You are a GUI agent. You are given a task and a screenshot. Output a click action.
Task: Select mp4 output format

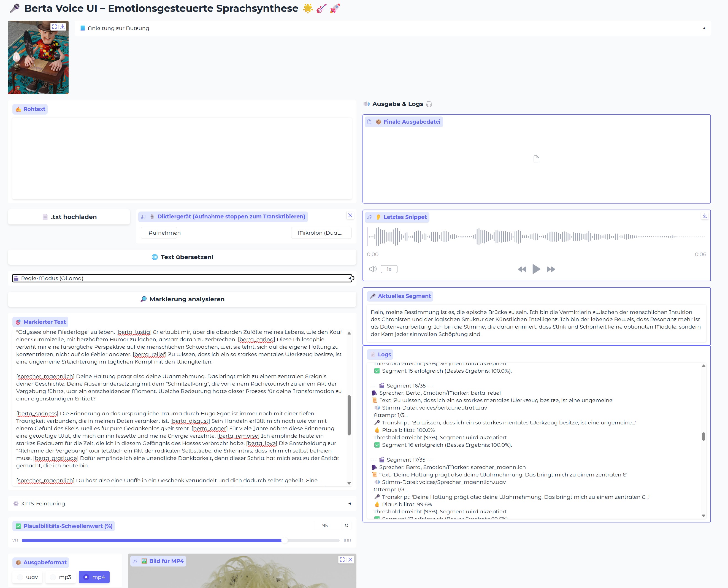94,577
